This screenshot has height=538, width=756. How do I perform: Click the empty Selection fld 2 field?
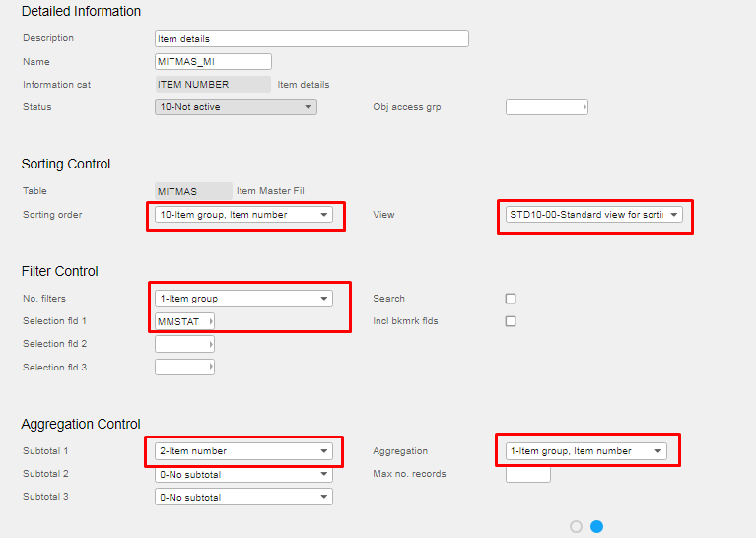coord(184,344)
